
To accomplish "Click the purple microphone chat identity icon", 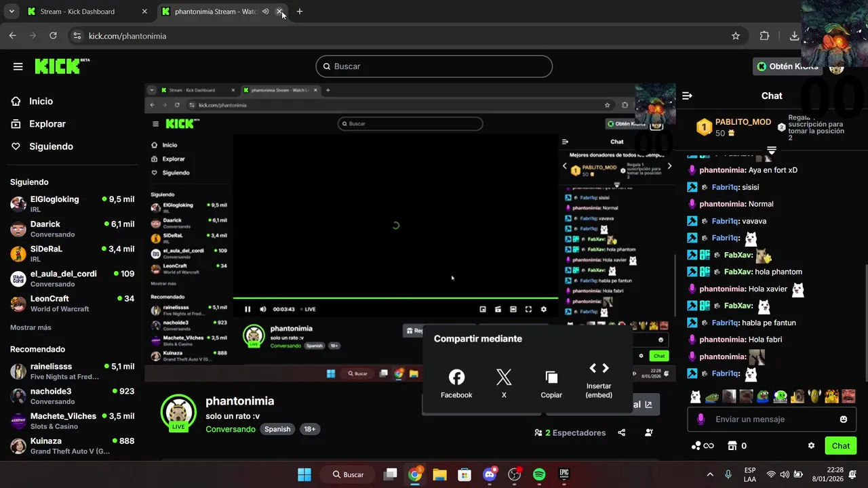I will [701, 420].
